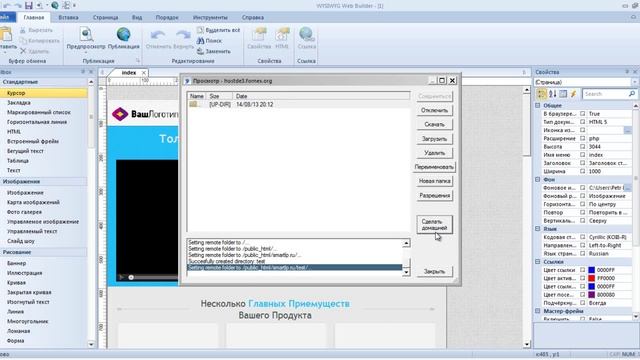Toggle checkbox next to Тип документа property
Viewport: 640px width, 360px height.
582,122
